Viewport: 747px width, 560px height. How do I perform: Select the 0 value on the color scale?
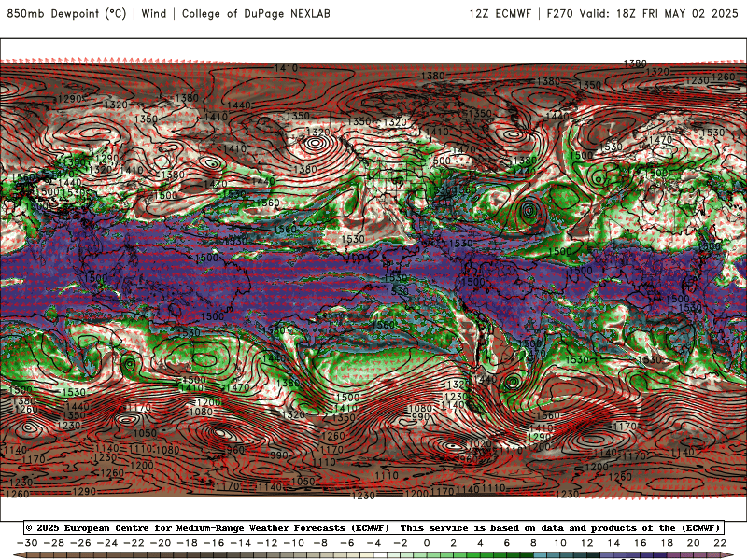[427, 543]
